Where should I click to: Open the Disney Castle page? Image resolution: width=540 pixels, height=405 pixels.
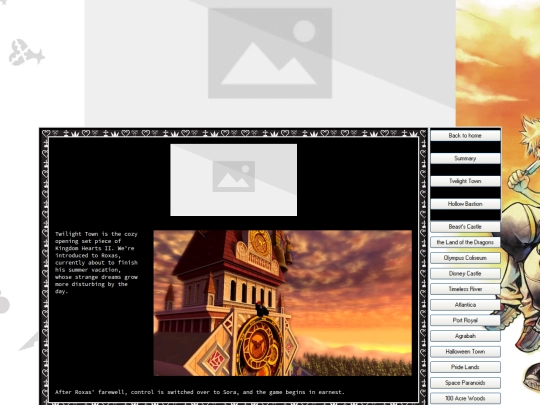pos(465,273)
